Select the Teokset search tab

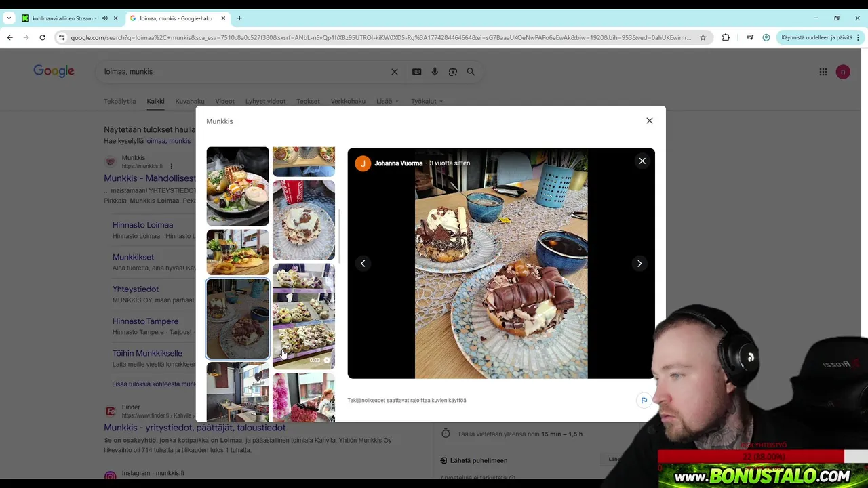pos(308,101)
